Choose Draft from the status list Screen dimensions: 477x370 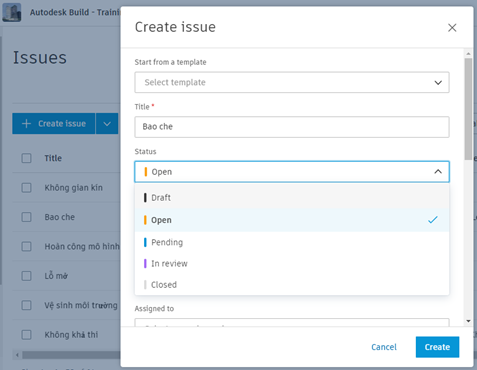pos(292,198)
